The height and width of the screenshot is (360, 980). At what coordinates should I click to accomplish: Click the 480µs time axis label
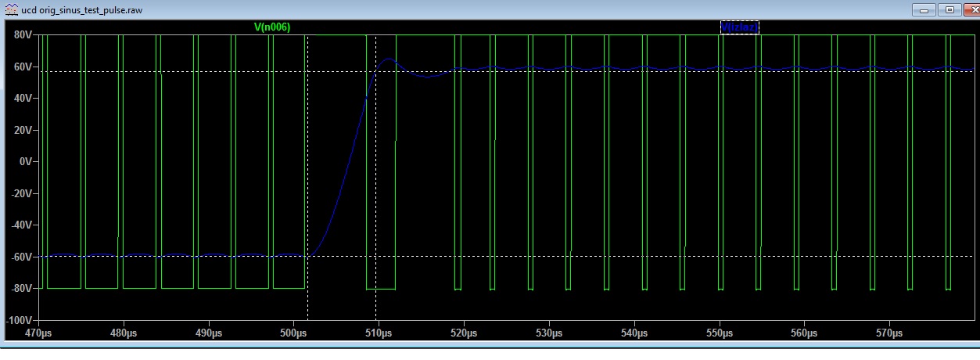(124, 333)
